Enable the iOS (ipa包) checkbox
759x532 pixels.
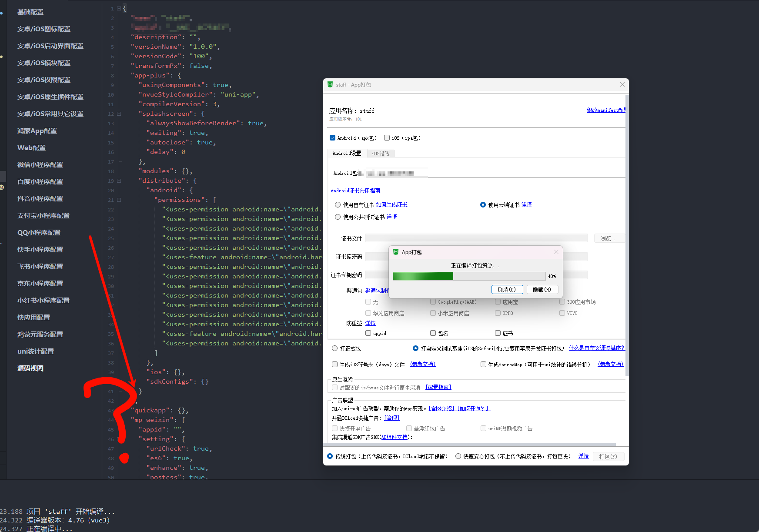pyautogui.click(x=387, y=138)
